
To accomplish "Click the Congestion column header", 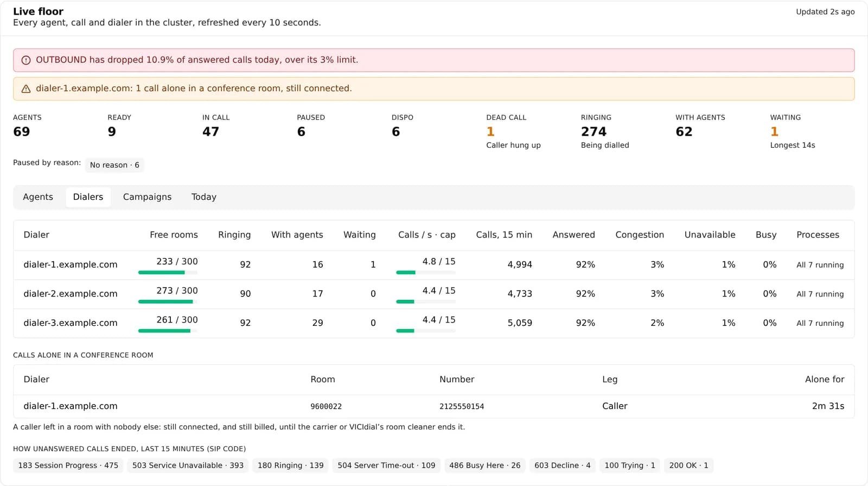I will coord(640,235).
